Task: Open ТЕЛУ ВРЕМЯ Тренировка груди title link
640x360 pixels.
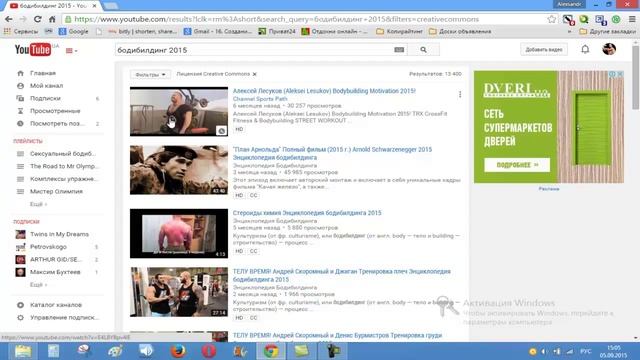Action: tap(337, 336)
